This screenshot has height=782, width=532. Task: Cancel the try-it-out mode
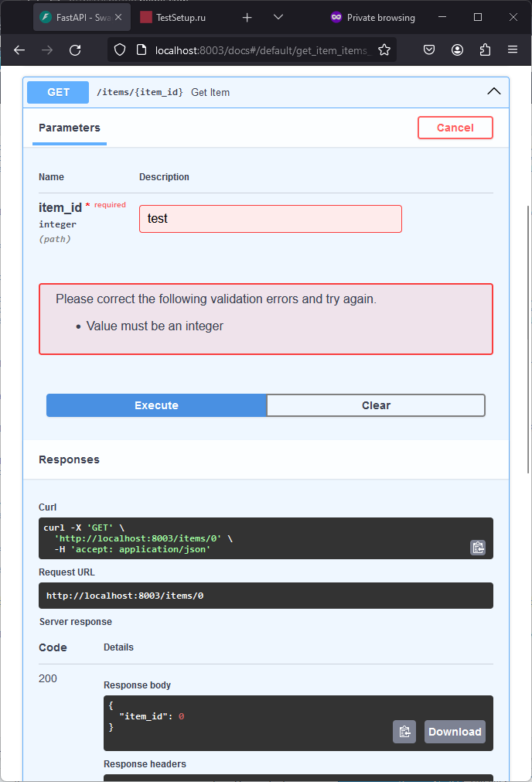(x=455, y=128)
